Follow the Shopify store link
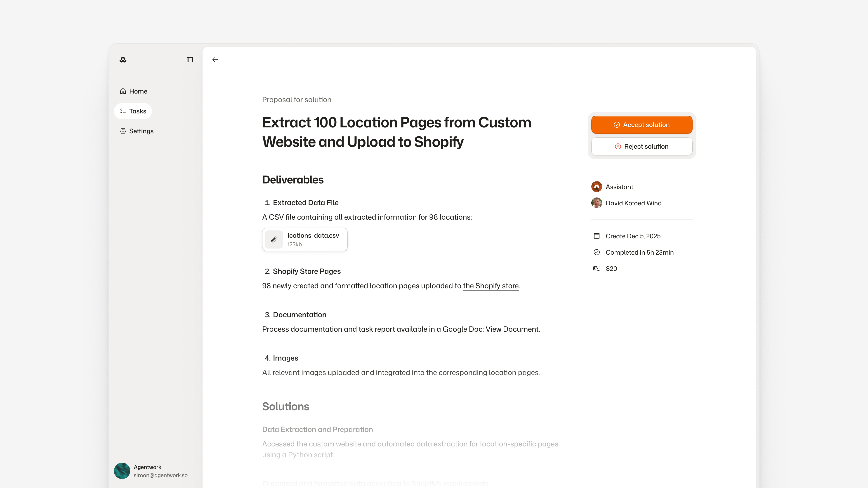Image resolution: width=868 pixels, height=488 pixels. tap(491, 286)
